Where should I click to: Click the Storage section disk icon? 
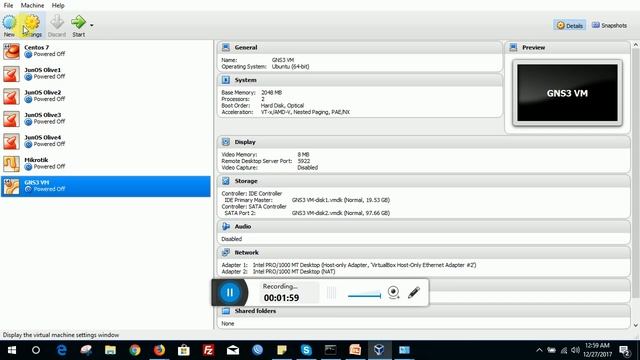coord(226,181)
